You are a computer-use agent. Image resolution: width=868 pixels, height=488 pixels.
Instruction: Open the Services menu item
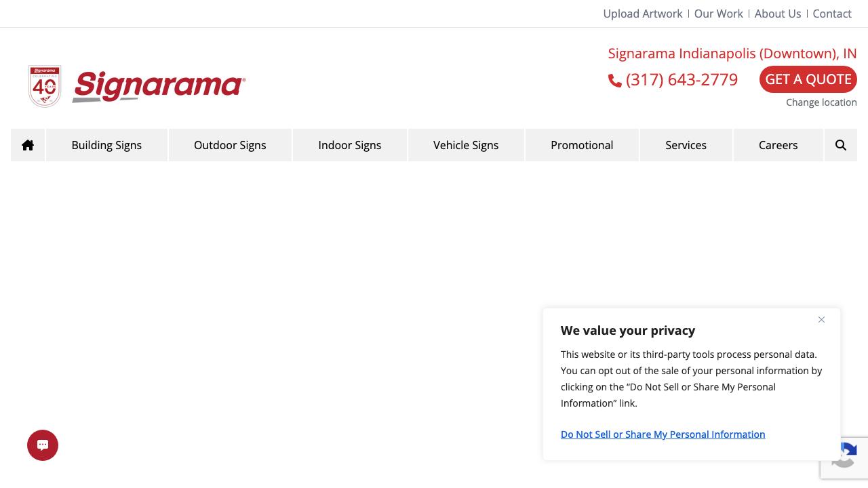coord(686,145)
